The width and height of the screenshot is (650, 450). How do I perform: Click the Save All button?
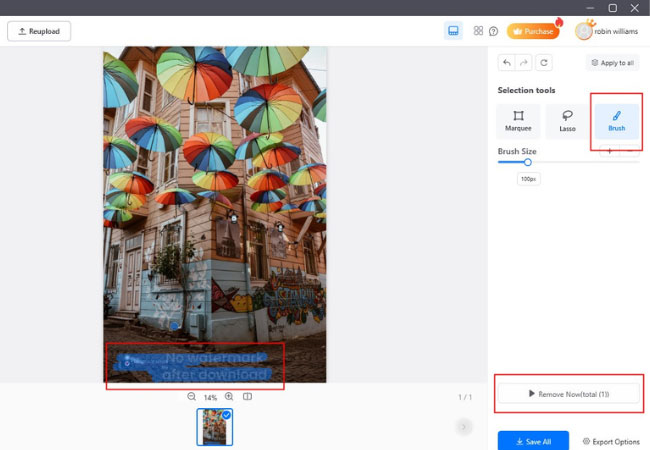tap(533, 441)
